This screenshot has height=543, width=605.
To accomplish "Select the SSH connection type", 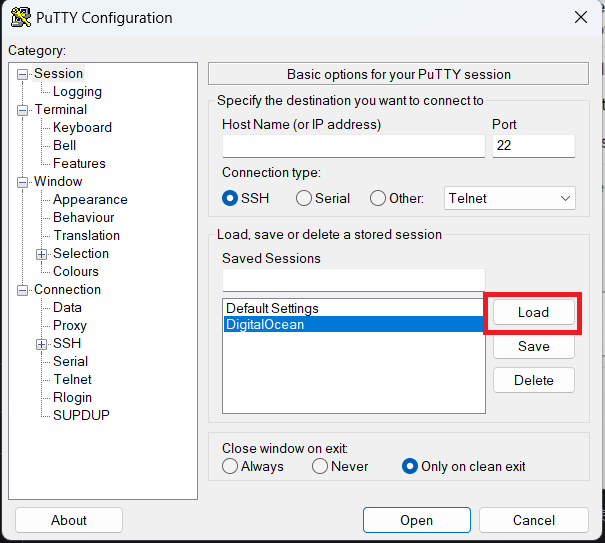I will (x=231, y=198).
